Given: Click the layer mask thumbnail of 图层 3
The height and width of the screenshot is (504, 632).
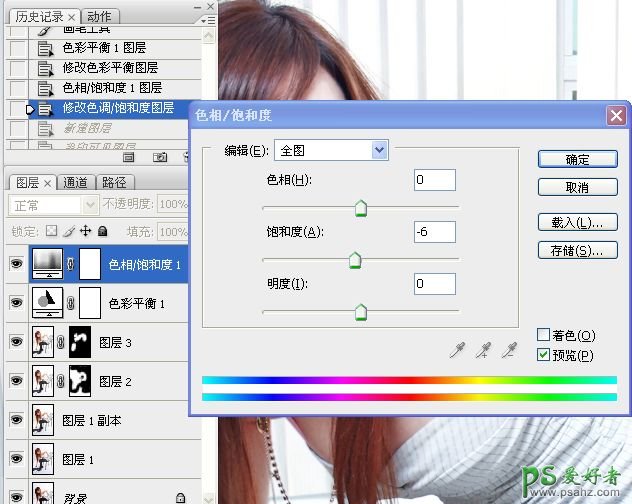Looking at the screenshot, I should tap(80, 342).
